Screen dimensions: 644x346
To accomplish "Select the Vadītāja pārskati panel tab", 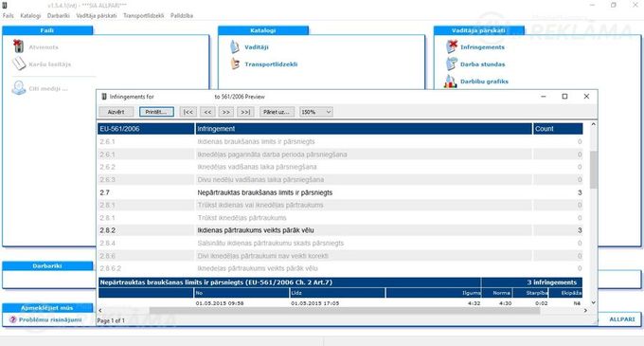I will click(478, 30).
